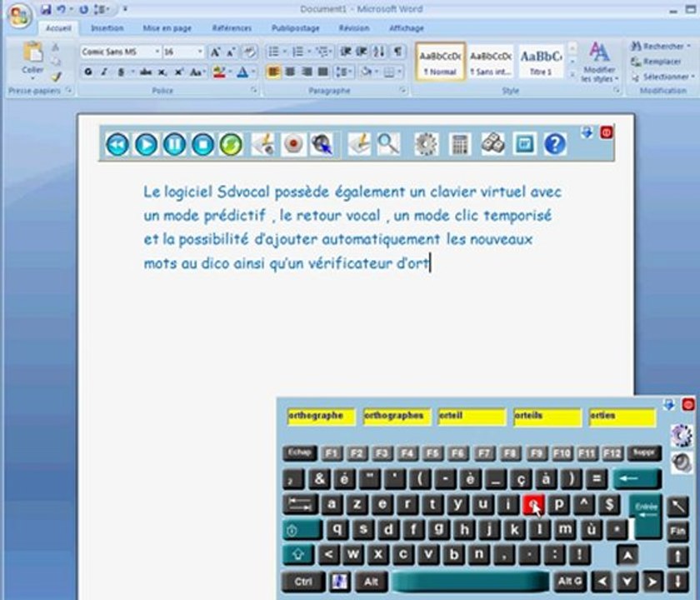Toggle the virtual keyboard speaker icon
This screenshot has height=600, width=700.
[682, 463]
